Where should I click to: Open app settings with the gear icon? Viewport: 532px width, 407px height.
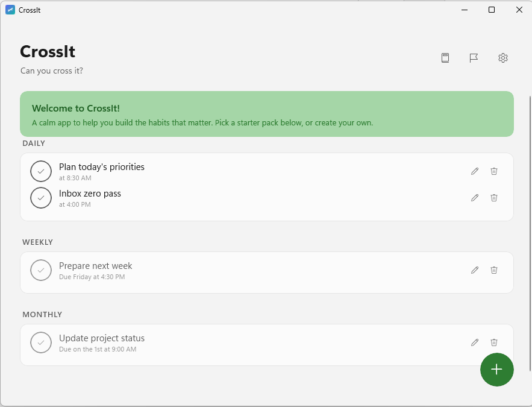[x=503, y=57]
